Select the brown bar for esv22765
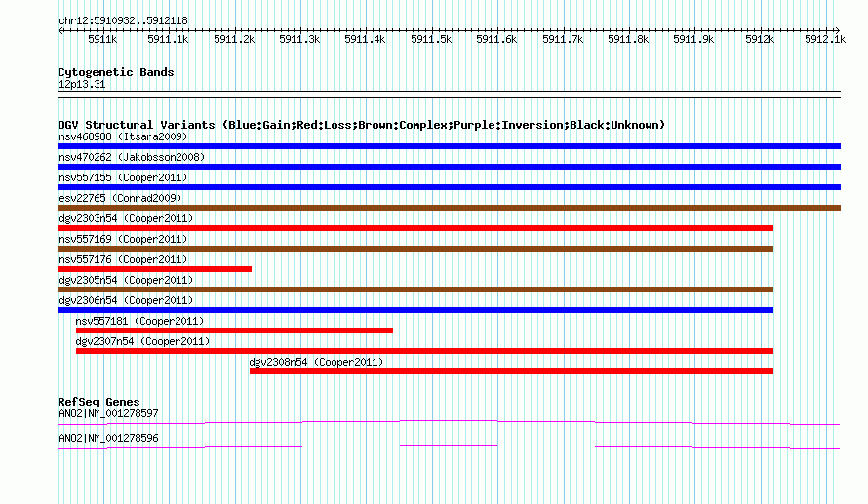The height and width of the screenshot is (504, 868). [x=449, y=208]
